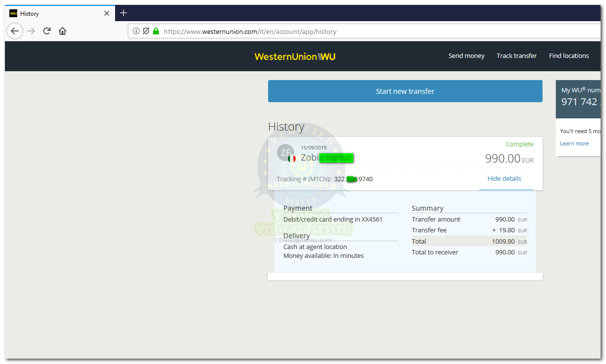This screenshot has width=606, height=364.
Task: Click the My WU number panel title
Action: click(580, 90)
